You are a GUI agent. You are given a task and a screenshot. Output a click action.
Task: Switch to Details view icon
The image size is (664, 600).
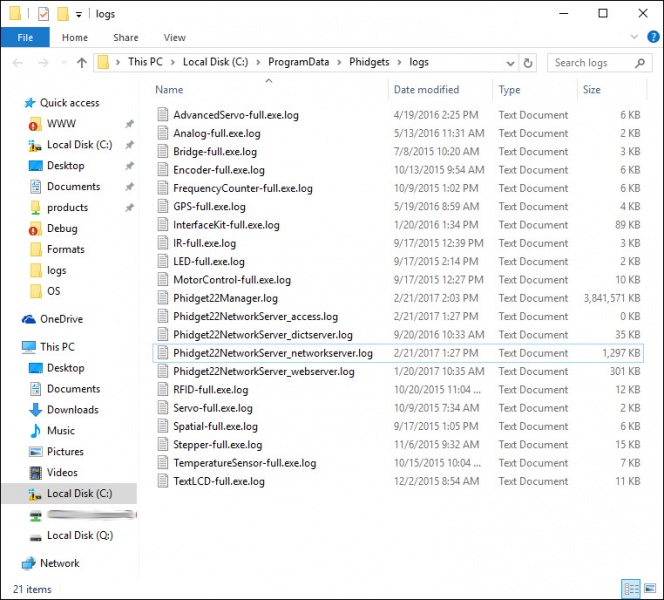[x=631, y=589]
